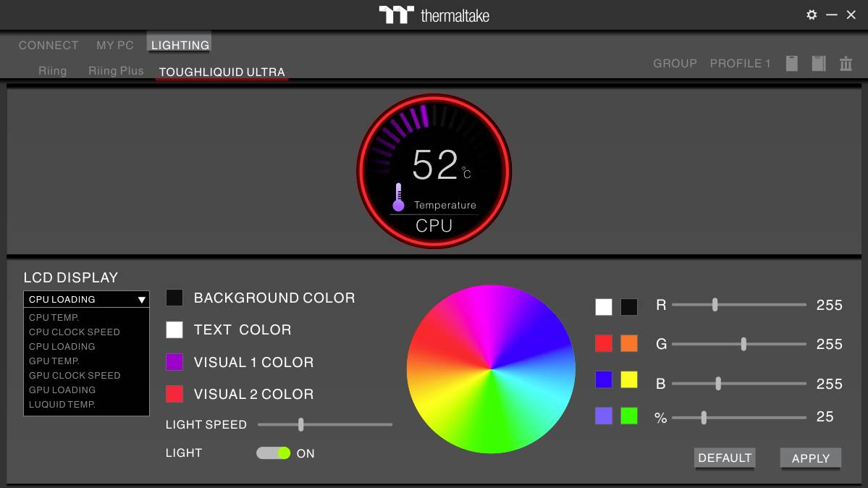Click GROUP in the header
Screen dimensions: 868x488
675,64
